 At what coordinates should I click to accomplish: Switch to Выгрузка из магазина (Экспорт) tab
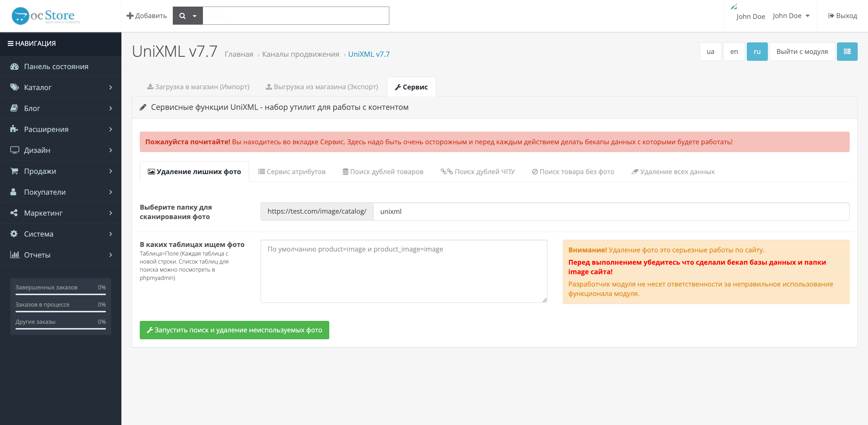322,87
